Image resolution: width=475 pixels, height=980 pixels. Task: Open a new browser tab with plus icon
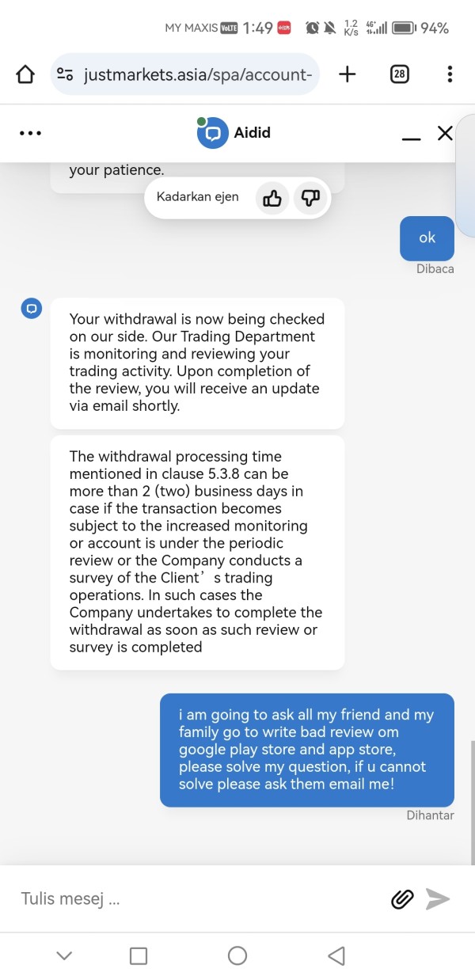tap(347, 74)
